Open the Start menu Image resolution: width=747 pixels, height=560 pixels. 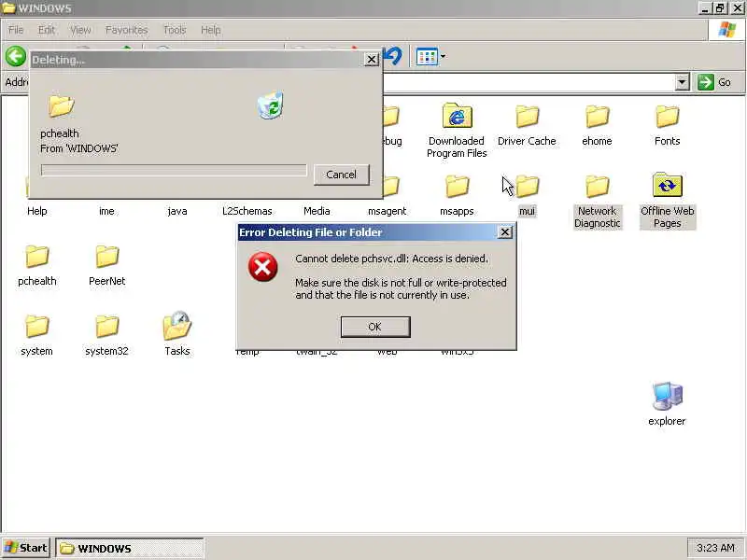pos(26,548)
